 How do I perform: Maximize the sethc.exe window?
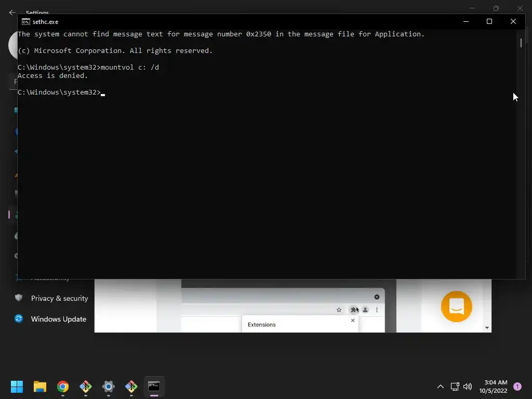coord(489,21)
